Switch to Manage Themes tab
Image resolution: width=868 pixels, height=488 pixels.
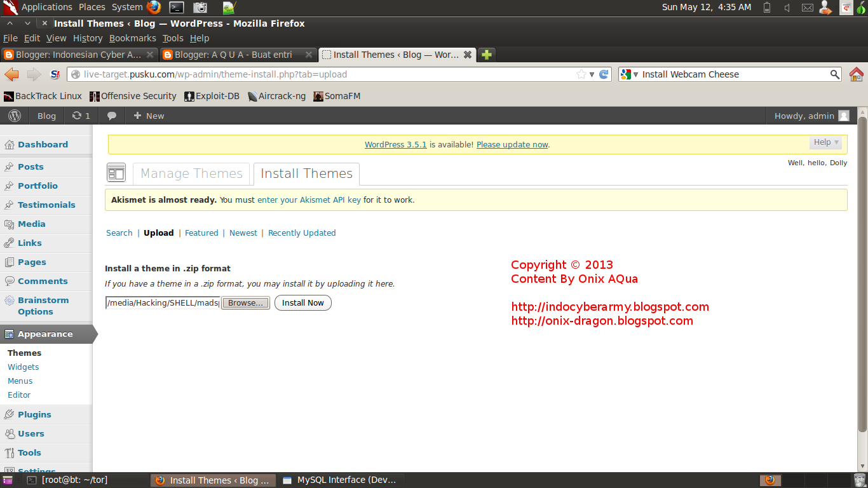pyautogui.click(x=191, y=173)
